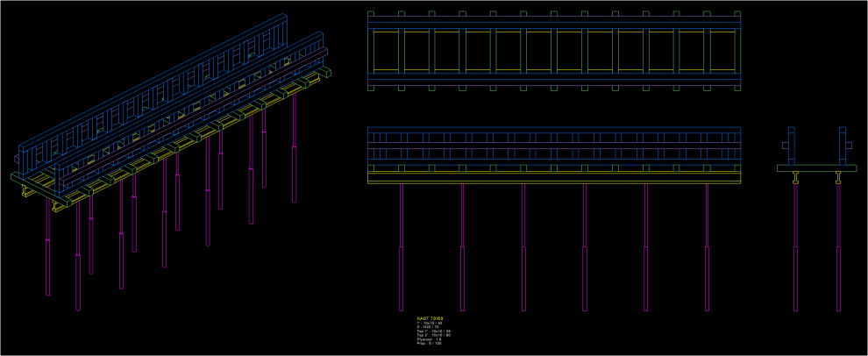Screen dimensions: 868x356
Task: Select leftmost green panel in top plan view
Action: pyautogui.click(x=385, y=51)
